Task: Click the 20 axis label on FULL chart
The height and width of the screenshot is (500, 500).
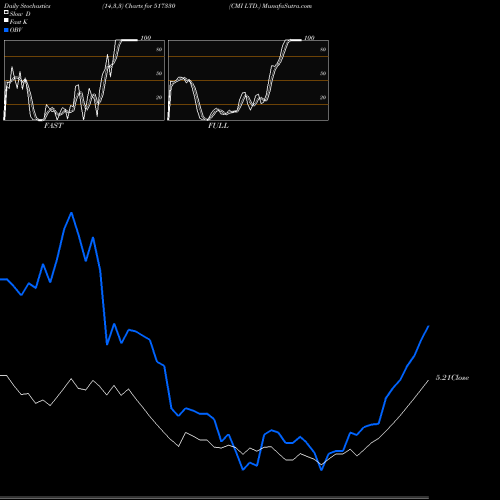Action: pos(323,97)
